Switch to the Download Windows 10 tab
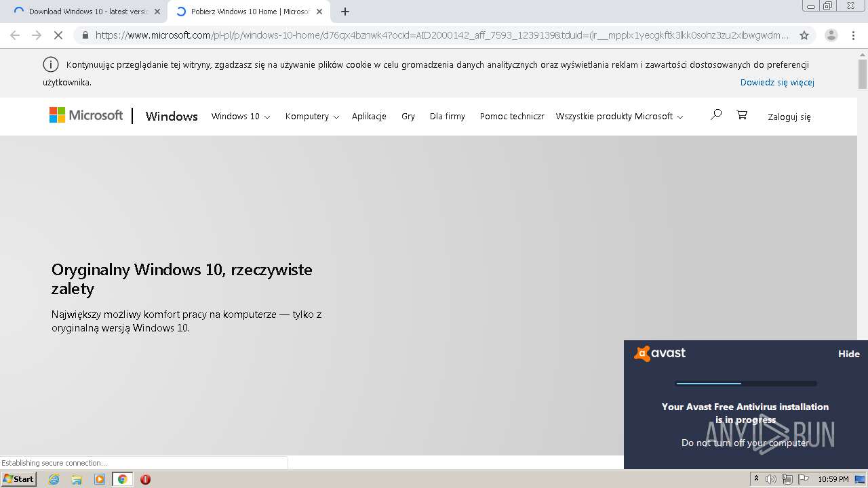The height and width of the screenshot is (488, 868). [85, 12]
